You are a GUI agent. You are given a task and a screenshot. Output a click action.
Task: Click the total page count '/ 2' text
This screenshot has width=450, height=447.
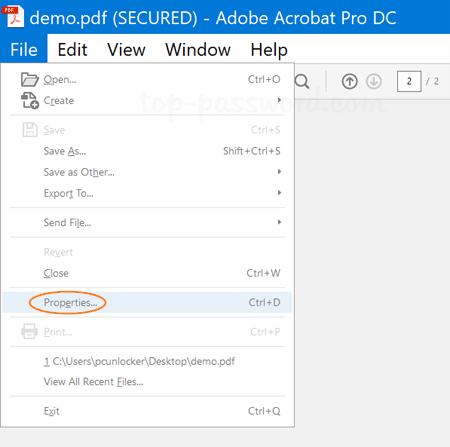click(432, 81)
